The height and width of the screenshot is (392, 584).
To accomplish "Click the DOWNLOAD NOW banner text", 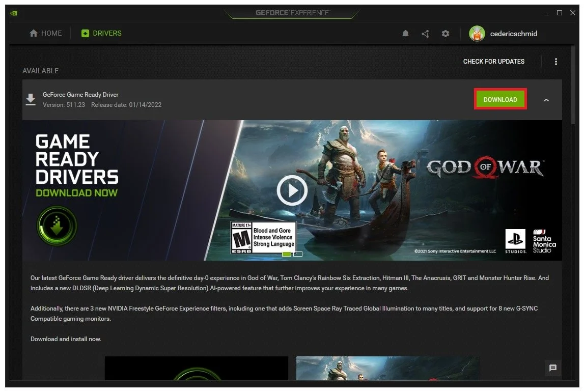I will coord(76,193).
